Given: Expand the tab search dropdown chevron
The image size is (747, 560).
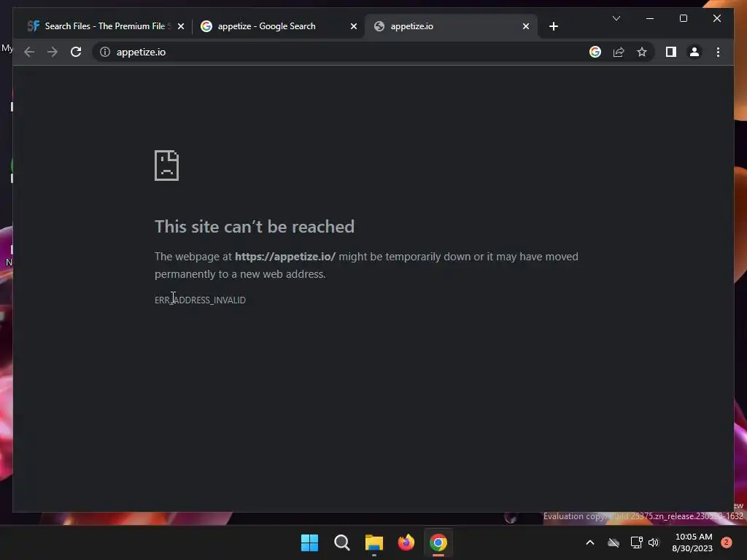Looking at the screenshot, I should pyautogui.click(x=616, y=18).
